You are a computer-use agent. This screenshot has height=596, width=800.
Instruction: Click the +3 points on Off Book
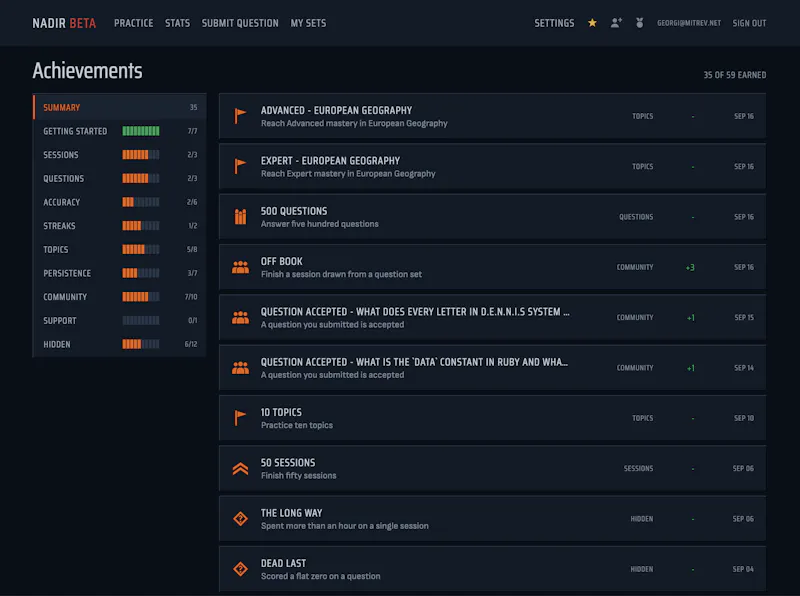(690, 267)
